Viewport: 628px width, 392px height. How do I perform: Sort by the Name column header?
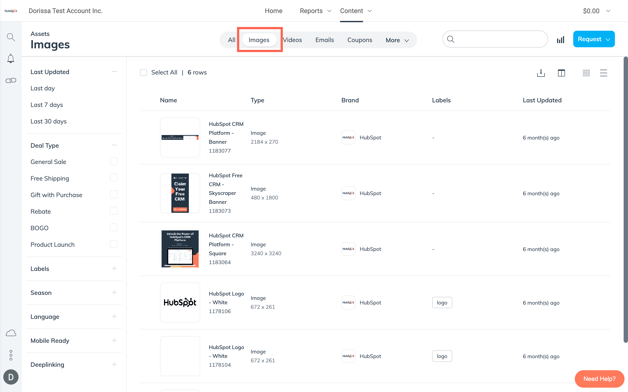coord(168,100)
